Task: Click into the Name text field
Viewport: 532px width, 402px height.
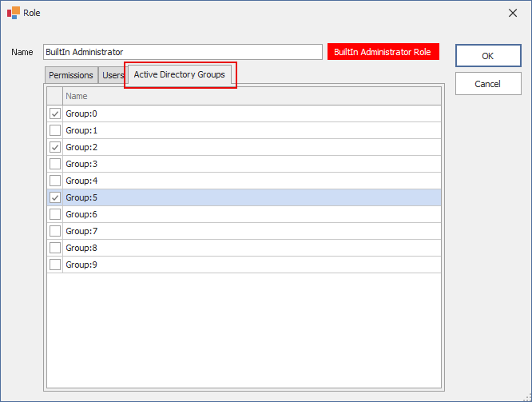Action: tap(182, 52)
